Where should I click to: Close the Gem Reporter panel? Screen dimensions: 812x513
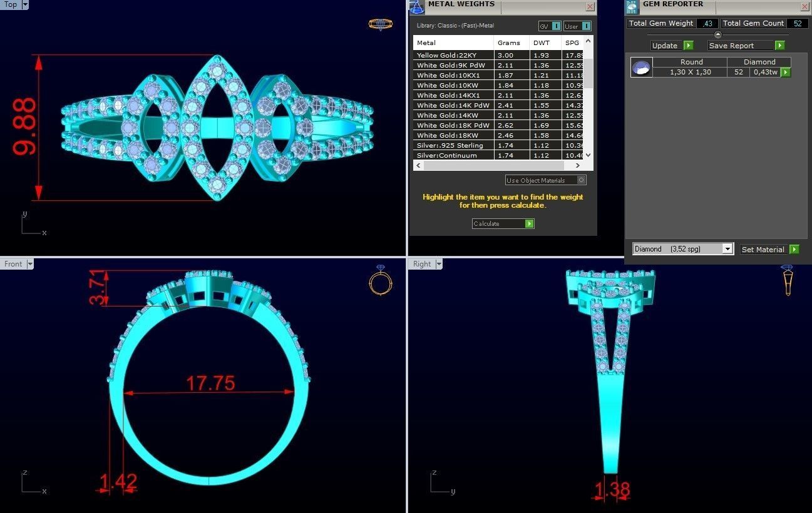pyautogui.click(x=805, y=6)
